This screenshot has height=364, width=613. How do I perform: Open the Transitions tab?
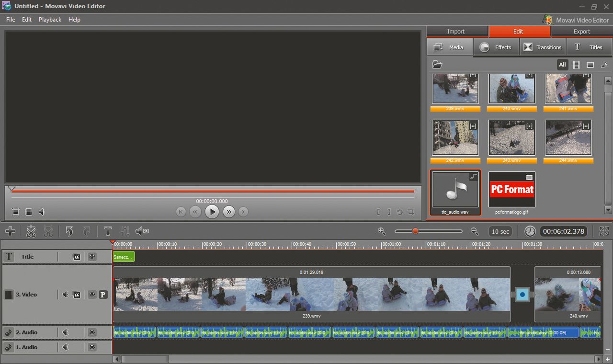pyautogui.click(x=543, y=47)
